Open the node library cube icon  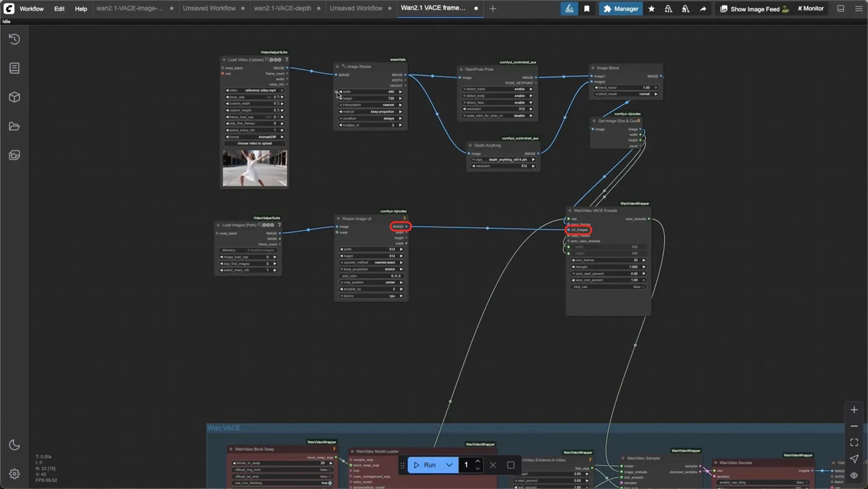click(x=14, y=97)
